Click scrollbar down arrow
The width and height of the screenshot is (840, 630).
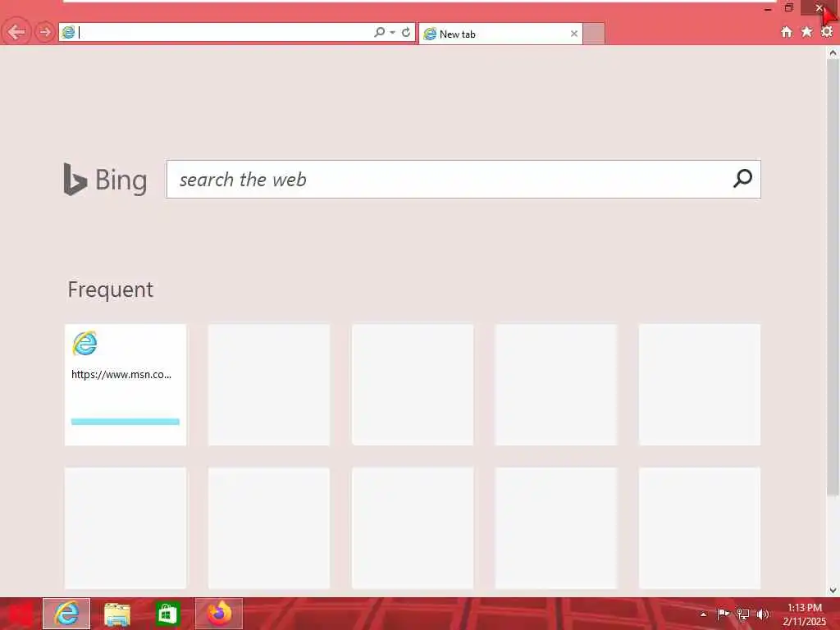pyautogui.click(x=833, y=591)
